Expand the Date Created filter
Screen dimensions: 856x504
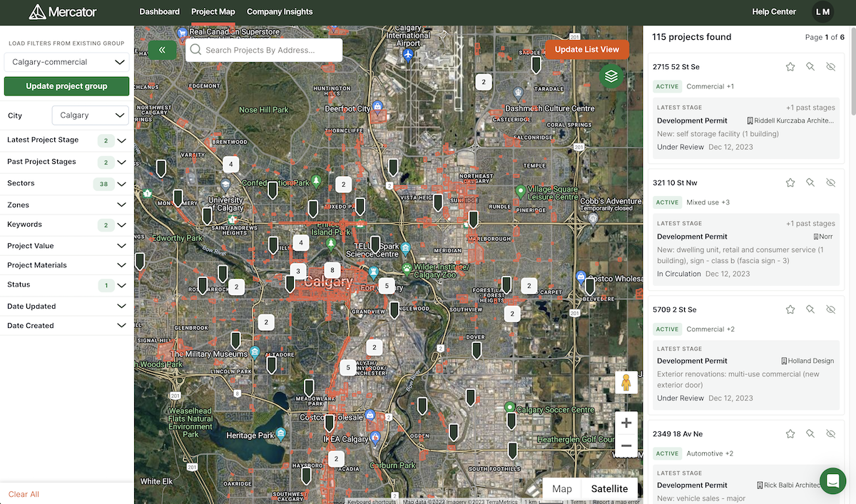pyautogui.click(x=66, y=326)
